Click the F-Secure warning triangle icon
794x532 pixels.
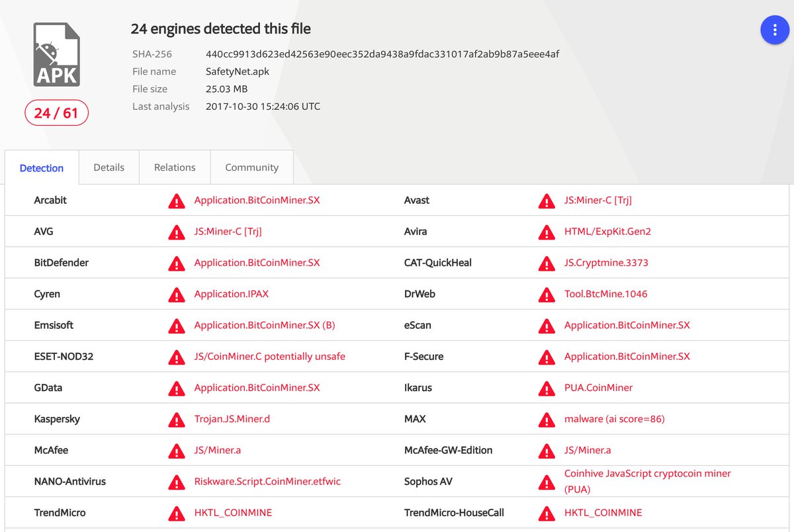tap(547, 357)
